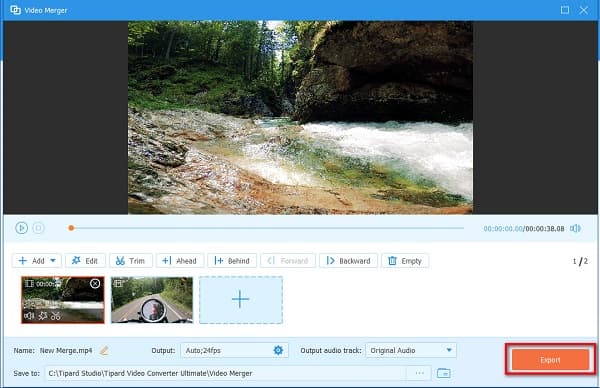The width and height of the screenshot is (600, 388).
Task: Click the scissors icon on first clip
Action: pos(56,316)
